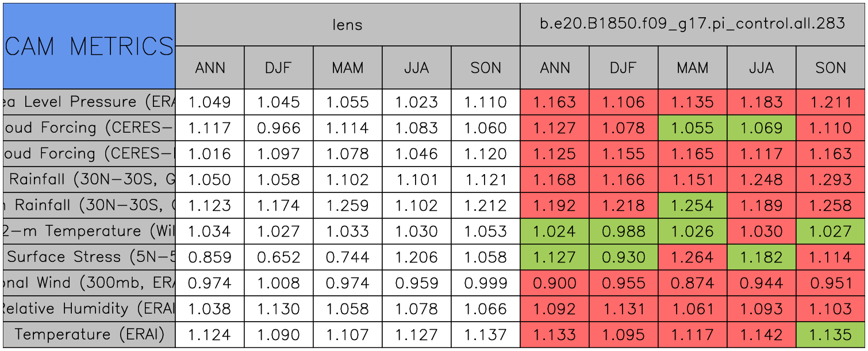The height and width of the screenshot is (351, 868).
Task: Click the zonal Wind (300mb) row label
Action: point(89,283)
